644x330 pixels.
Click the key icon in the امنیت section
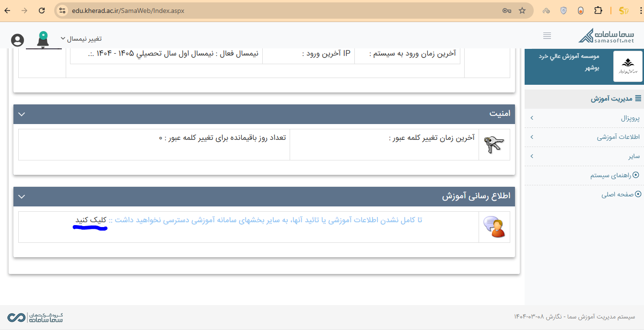[x=494, y=144]
